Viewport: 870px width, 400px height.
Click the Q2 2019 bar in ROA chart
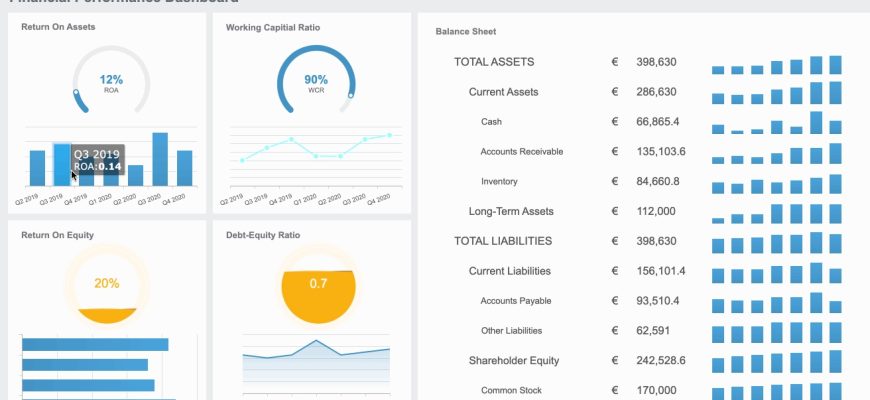(37, 167)
